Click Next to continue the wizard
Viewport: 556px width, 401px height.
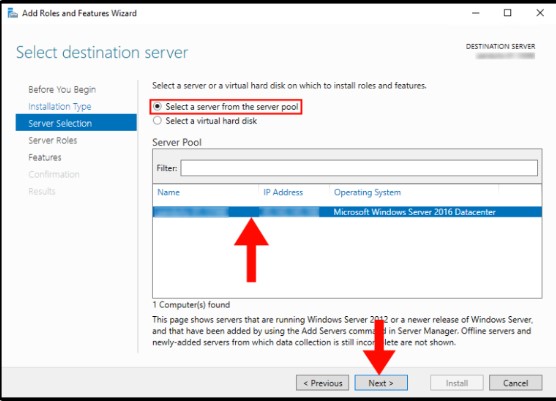click(381, 383)
